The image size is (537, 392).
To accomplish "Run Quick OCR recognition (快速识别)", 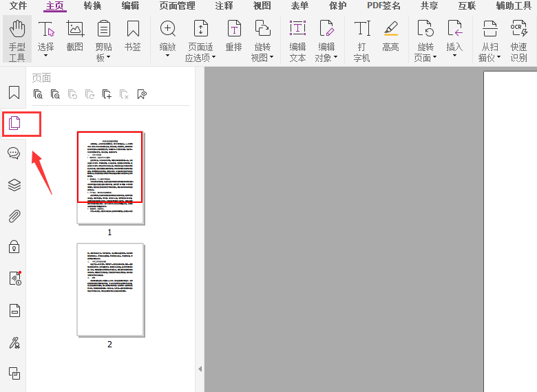I will pos(518,40).
